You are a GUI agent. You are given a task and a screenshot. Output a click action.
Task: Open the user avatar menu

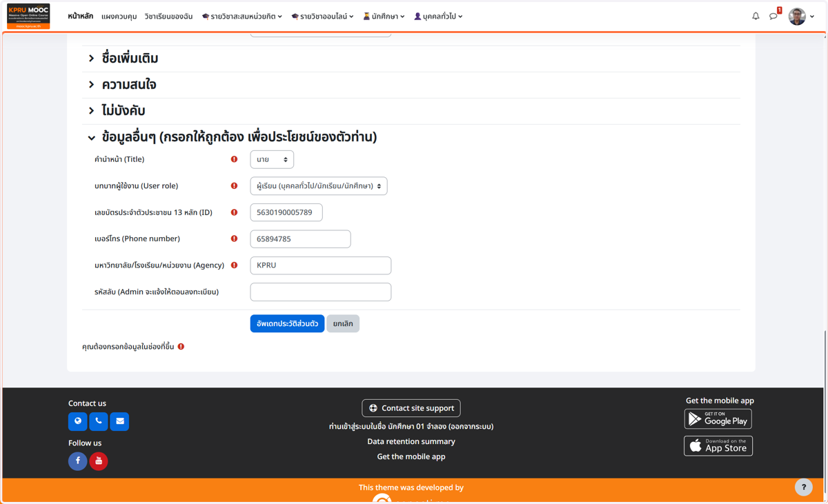802,16
